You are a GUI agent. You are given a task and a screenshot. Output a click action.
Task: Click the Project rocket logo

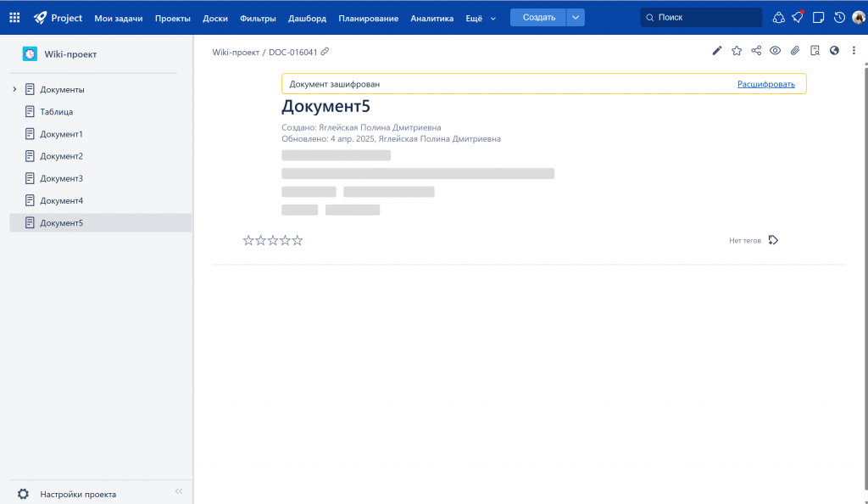(x=40, y=18)
